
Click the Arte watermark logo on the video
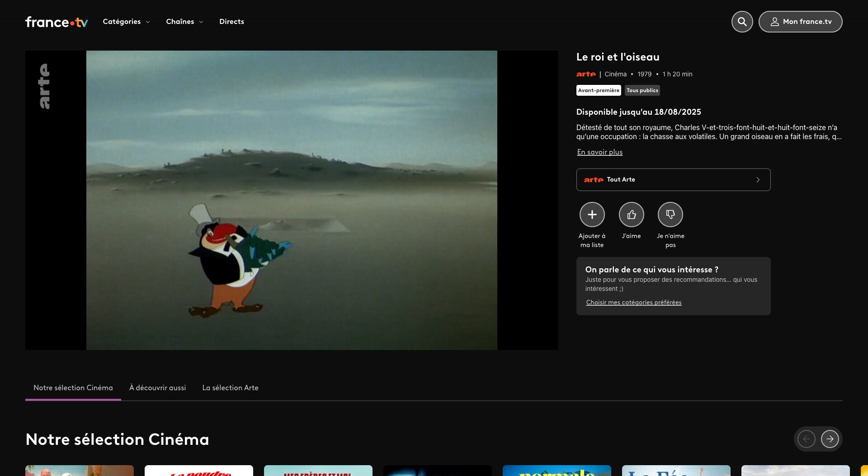click(44, 86)
